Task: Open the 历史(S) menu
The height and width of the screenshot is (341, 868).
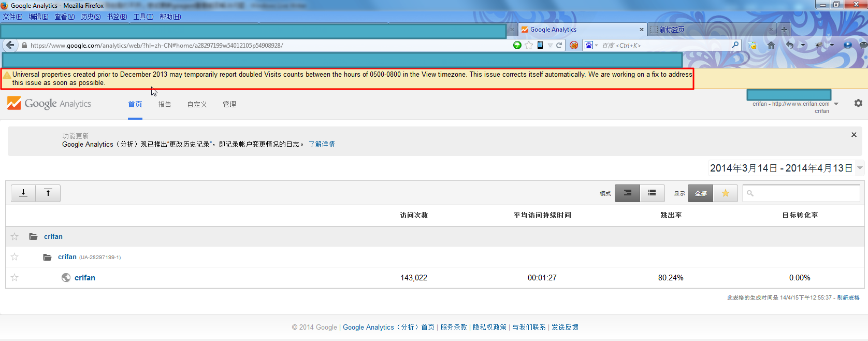Action: click(x=91, y=17)
